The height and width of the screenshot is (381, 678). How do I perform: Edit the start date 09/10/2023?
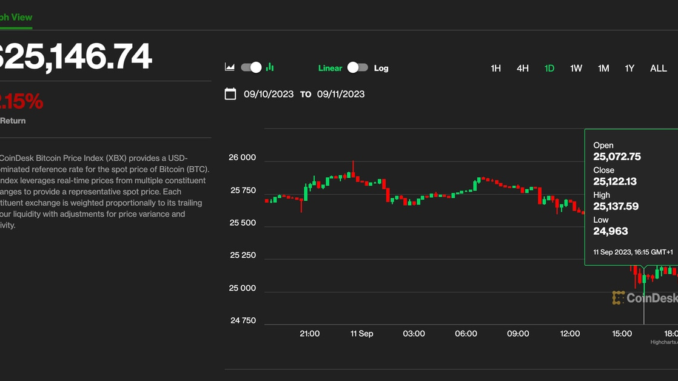click(x=269, y=94)
